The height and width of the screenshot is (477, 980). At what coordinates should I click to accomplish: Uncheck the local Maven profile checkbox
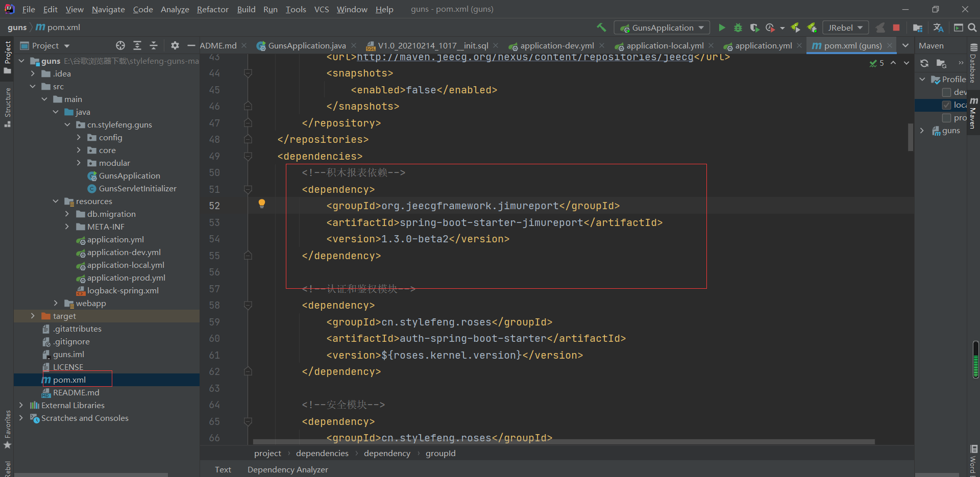(x=947, y=105)
